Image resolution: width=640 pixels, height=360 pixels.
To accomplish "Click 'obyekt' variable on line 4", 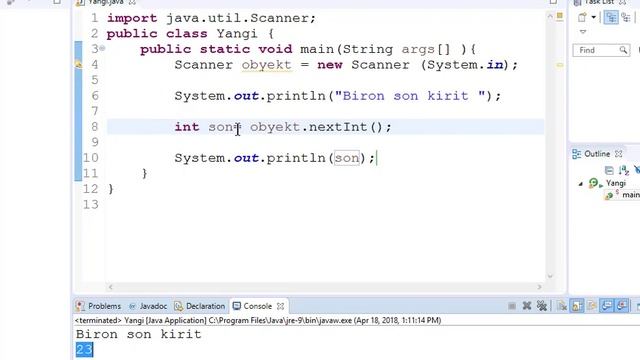I will [266, 65].
